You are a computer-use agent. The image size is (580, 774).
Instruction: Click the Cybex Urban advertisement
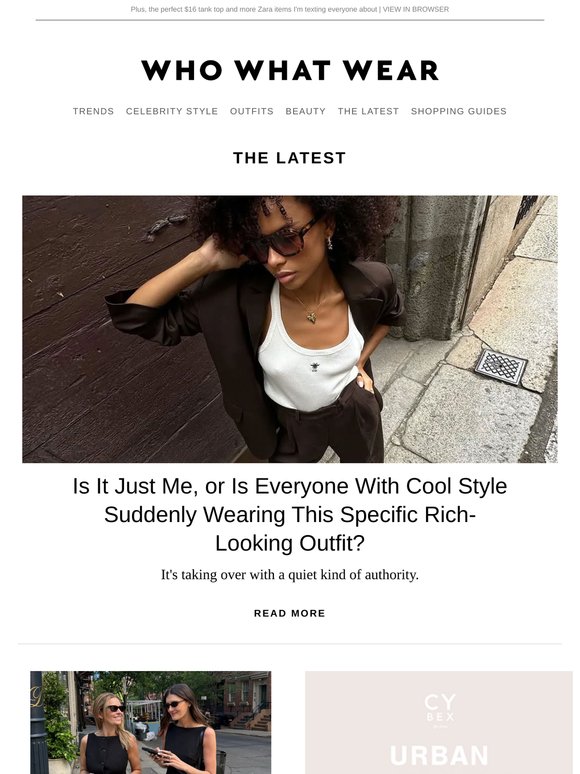coord(438,722)
